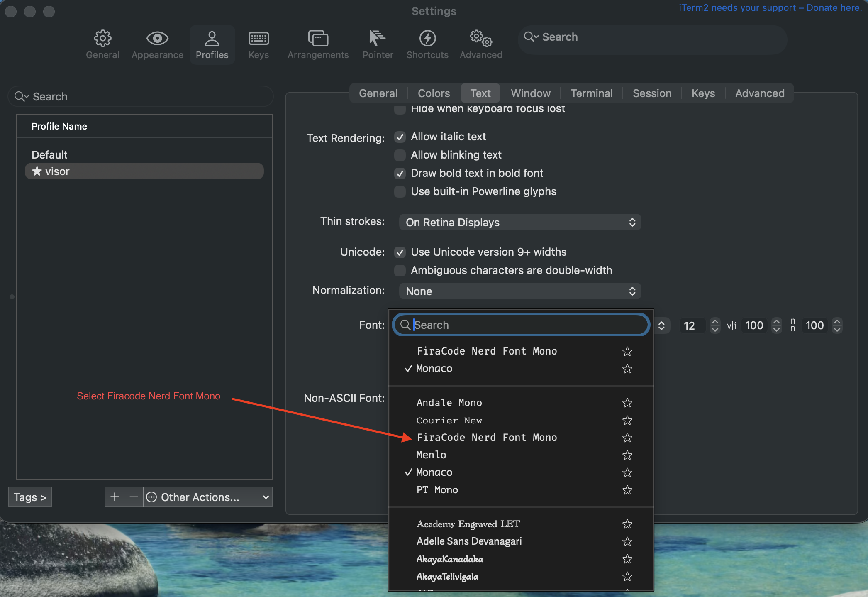Screen dimensions: 868x597
Task: Favorite Academy Engraved LET with its star
Action: pyautogui.click(x=627, y=524)
